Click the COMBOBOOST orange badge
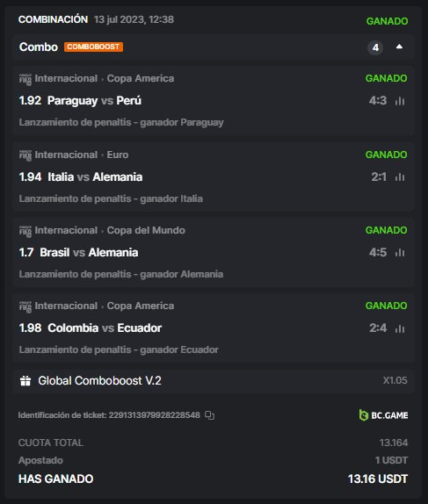This screenshot has height=504, width=428. 93,47
